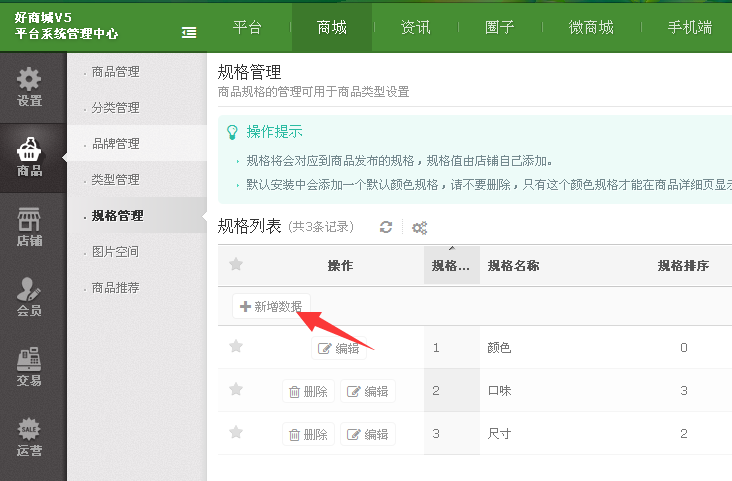732x481 pixels.
Task: Click the 新增数据 add button
Action: 271,306
